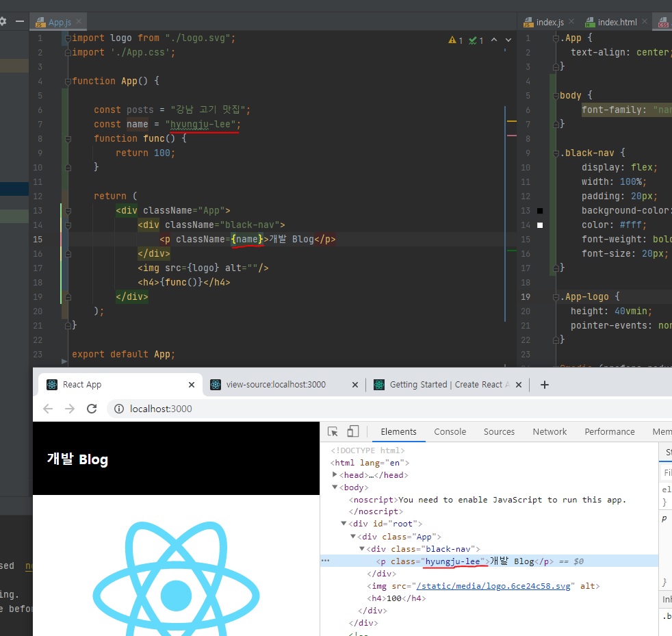
Task: Fold the body CSS rule
Action: [x=556, y=96]
